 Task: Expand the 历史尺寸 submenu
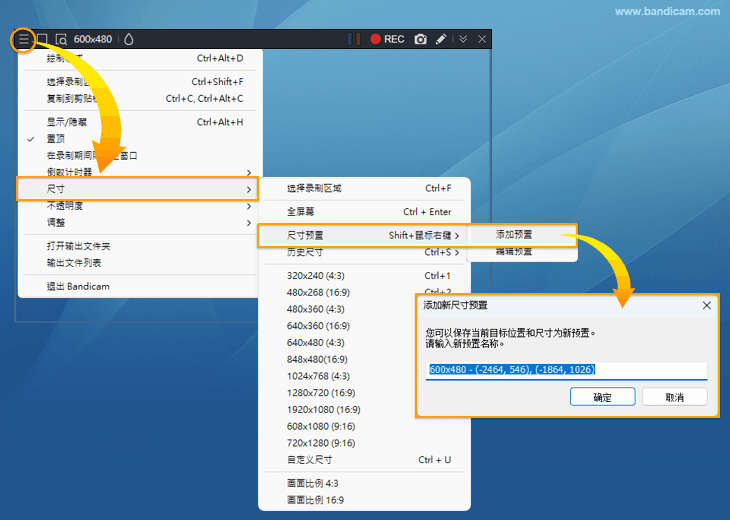click(365, 252)
